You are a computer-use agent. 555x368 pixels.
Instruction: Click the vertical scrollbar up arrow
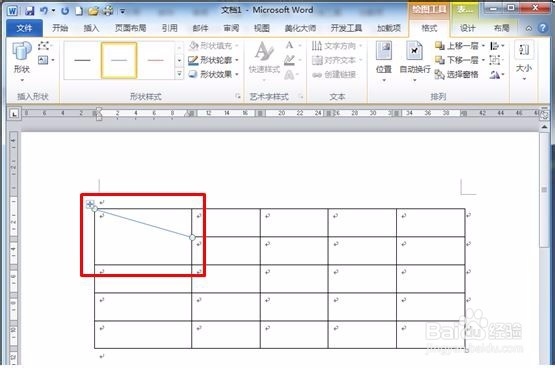click(x=544, y=127)
